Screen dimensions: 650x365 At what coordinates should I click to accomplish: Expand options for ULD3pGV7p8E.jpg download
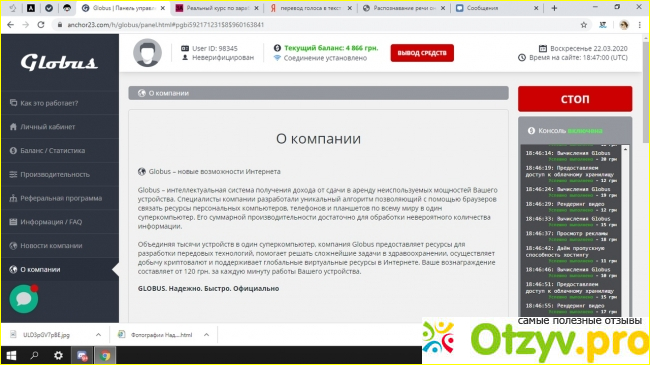pyautogui.click(x=98, y=335)
